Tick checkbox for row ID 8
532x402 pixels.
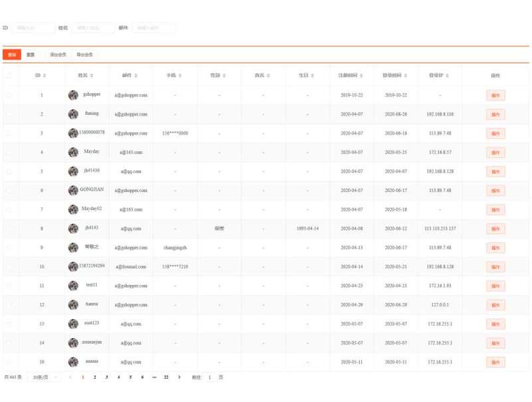(9, 229)
